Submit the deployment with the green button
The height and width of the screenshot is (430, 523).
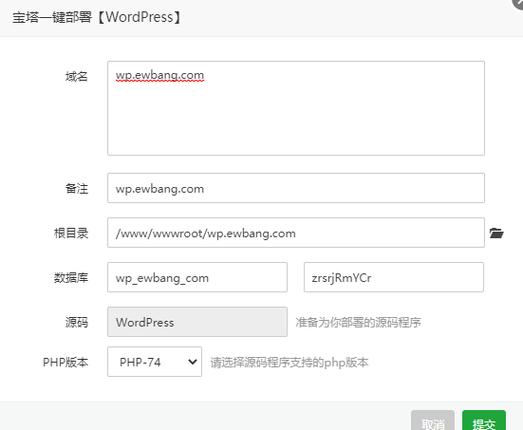pyautogui.click(x=484, y=421)
